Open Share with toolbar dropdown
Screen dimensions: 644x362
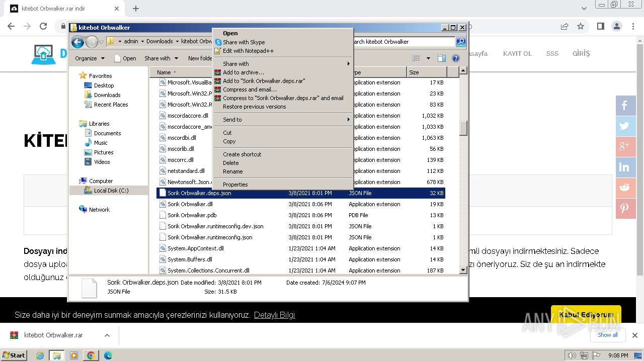tap(161, 58)
